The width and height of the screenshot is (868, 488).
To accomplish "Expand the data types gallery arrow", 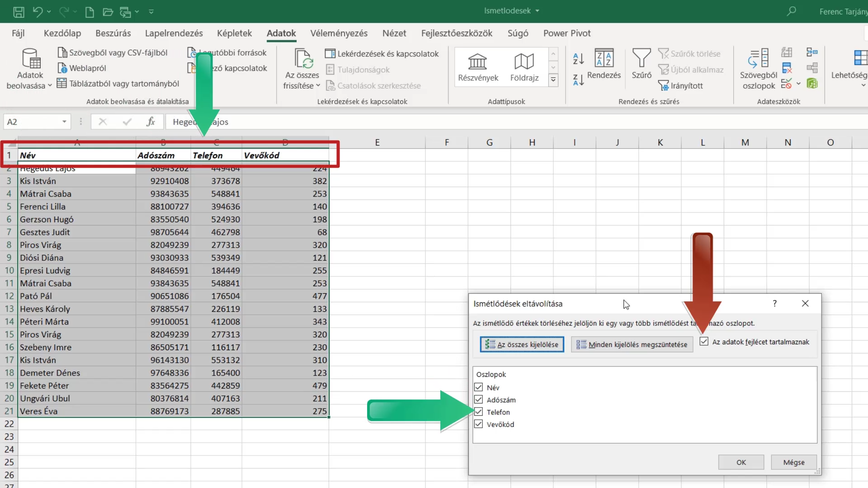I will [553, 80].
